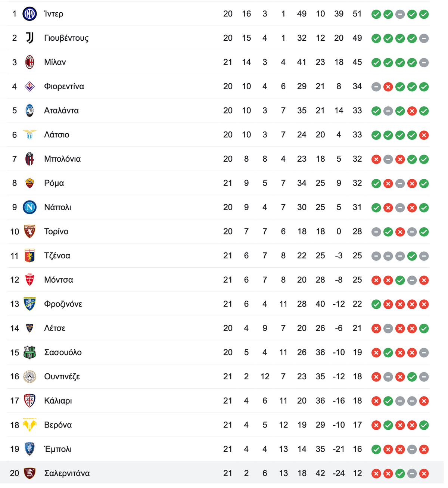Click the Salernitana crest icon
Image resolution: width=448 pixels, height=488 pixels.
29,473
